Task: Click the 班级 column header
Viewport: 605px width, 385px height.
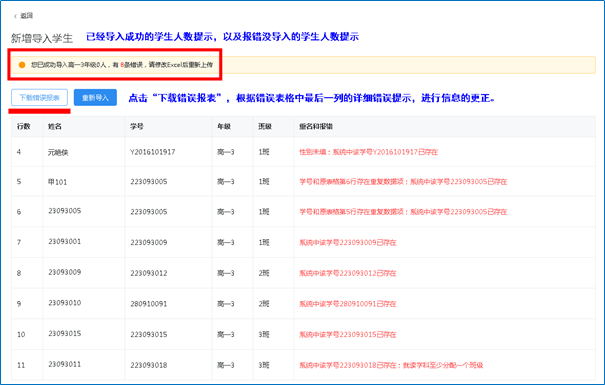Action: [x=265, y=127]
